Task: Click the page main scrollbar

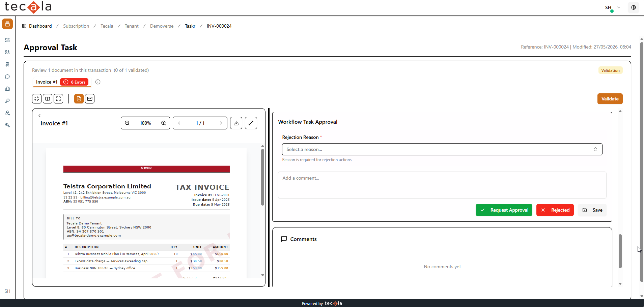Action: (642, 162)
